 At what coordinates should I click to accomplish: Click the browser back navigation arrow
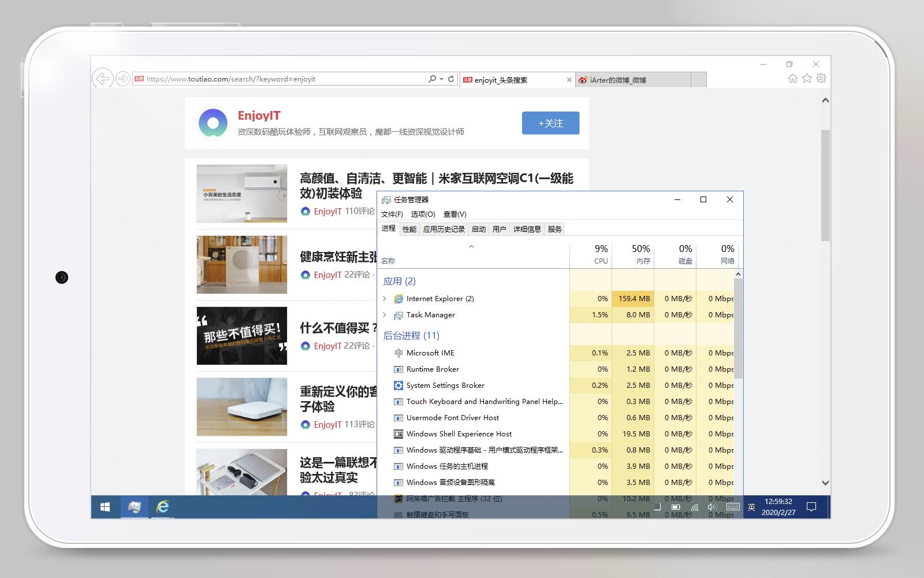click(x=103, y=79)
